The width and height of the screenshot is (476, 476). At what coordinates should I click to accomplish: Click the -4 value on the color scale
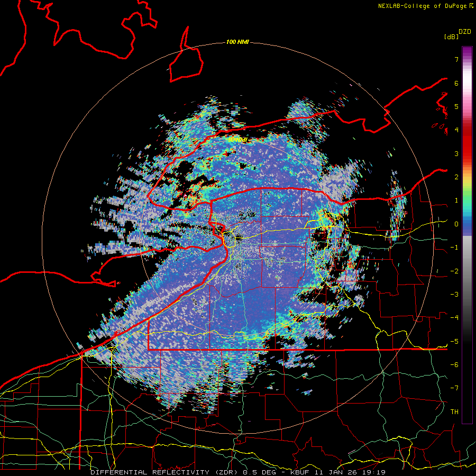click(x=454, y=318)
